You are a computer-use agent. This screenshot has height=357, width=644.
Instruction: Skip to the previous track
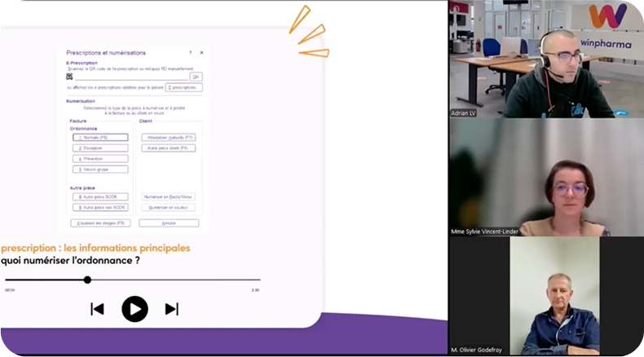coord(97,309)
